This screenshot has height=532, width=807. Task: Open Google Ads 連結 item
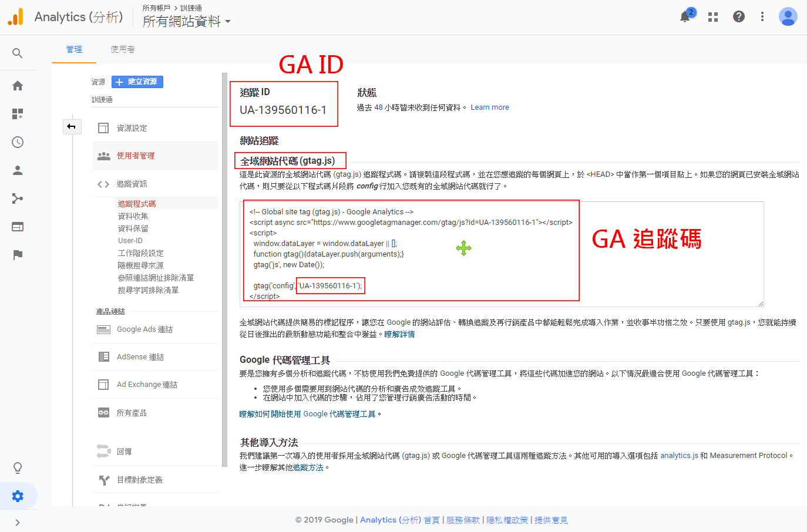click(155, 329)
